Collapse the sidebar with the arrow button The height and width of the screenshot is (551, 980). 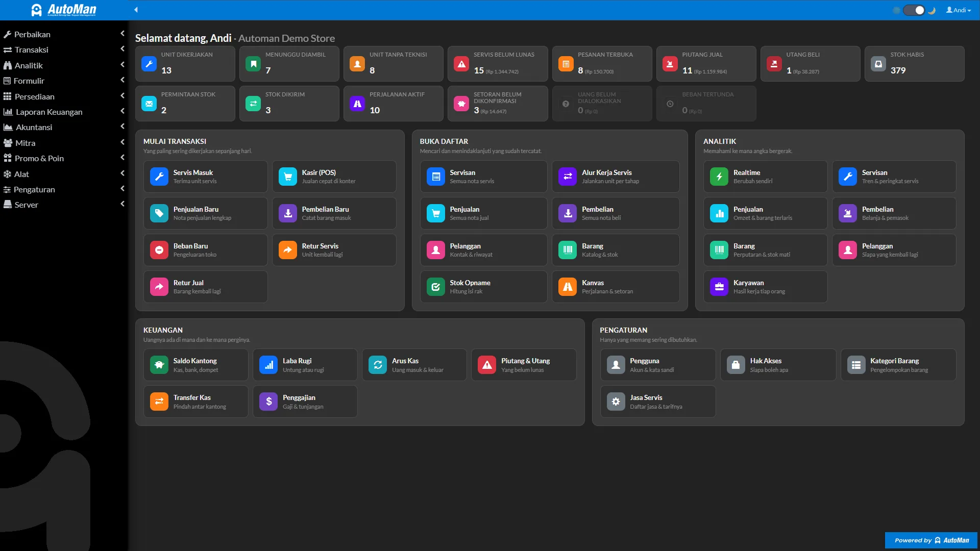136,10
